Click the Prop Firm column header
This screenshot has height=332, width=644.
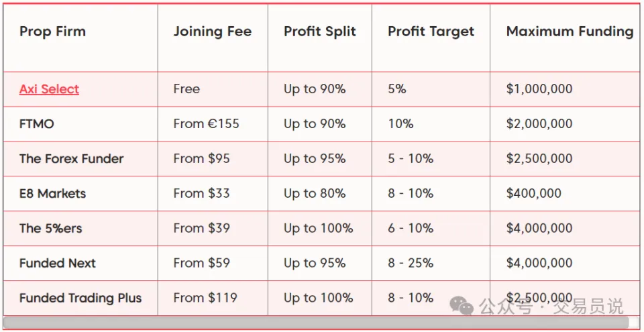52,32
